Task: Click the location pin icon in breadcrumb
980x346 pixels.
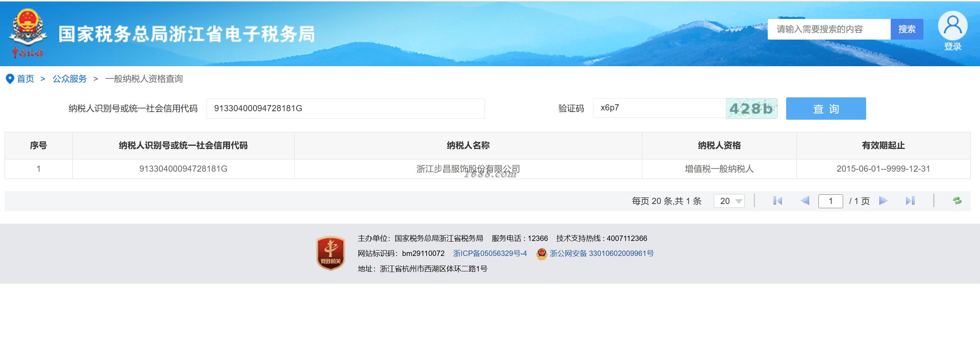Action: [10, 79]
